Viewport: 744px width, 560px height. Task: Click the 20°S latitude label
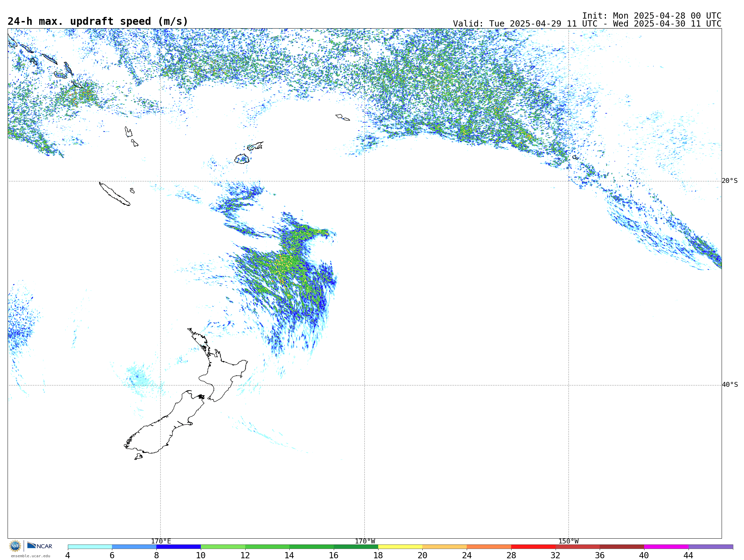(x=730, y=180)
